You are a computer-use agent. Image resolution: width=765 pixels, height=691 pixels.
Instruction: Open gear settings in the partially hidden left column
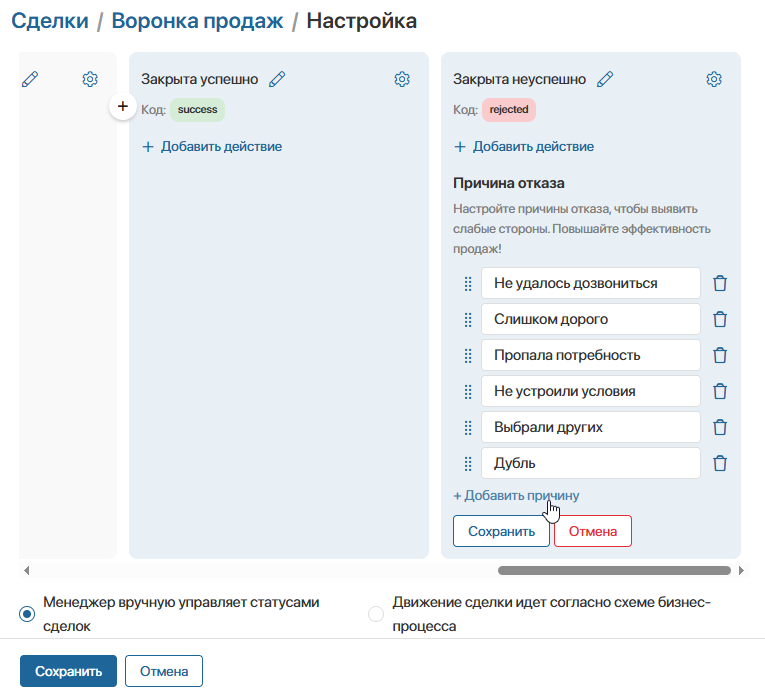click(90, 79)
